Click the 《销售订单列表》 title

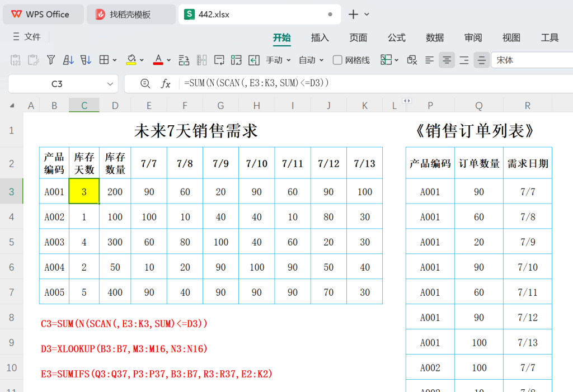tap(475, 131)
